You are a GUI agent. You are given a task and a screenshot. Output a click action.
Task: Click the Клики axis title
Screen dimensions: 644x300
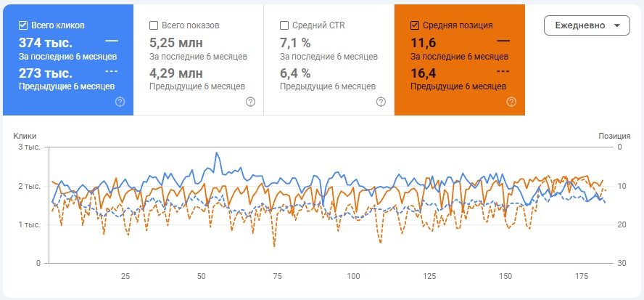coord(25,136)
